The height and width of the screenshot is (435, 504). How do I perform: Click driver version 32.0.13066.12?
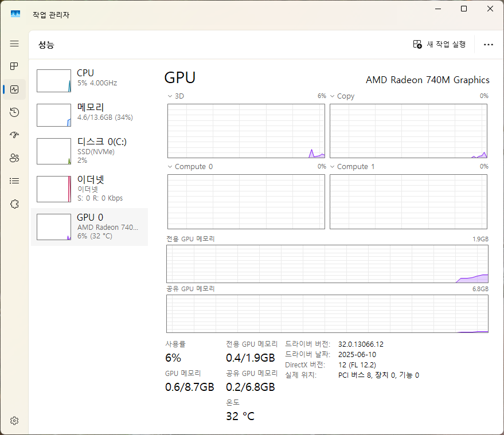(x=361, y=344)
